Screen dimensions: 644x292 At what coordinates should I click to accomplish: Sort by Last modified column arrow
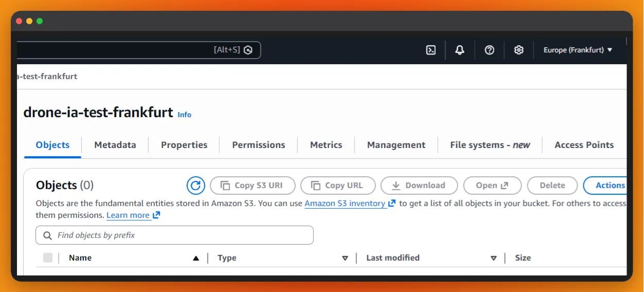pos(494,258)
